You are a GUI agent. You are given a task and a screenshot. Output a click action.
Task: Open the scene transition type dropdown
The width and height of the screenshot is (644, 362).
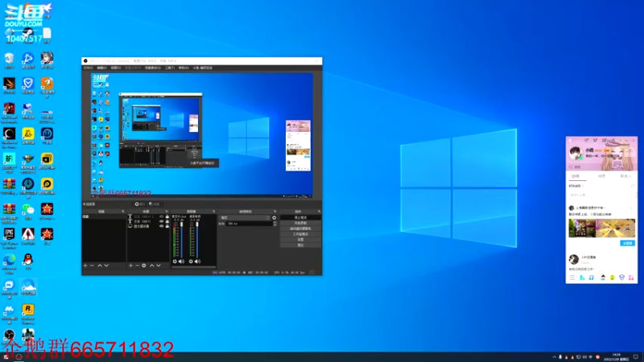click(246, 217)
